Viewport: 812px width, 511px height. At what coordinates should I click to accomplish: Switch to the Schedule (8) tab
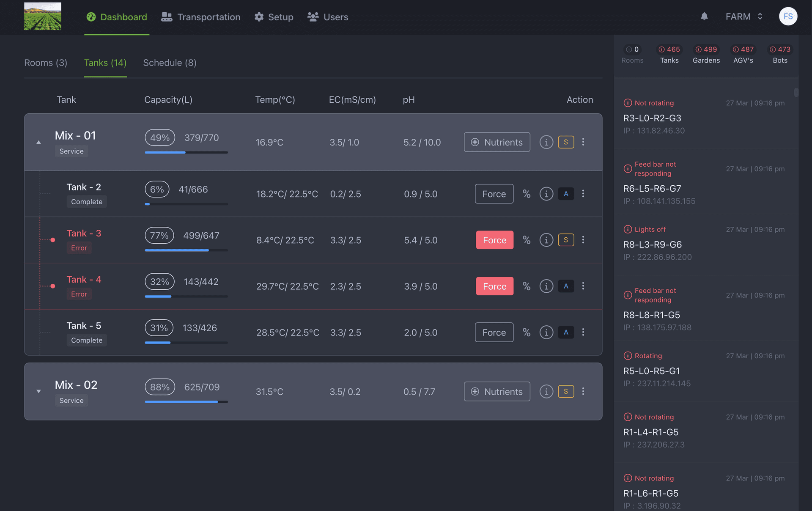(x=170, y=63)
